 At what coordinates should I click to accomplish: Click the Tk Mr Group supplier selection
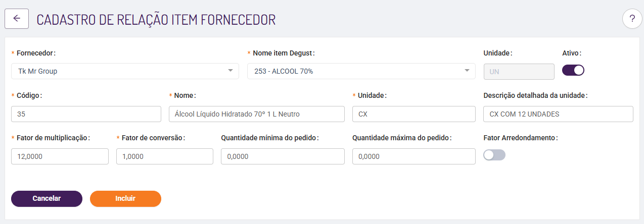tap(116, 71)
